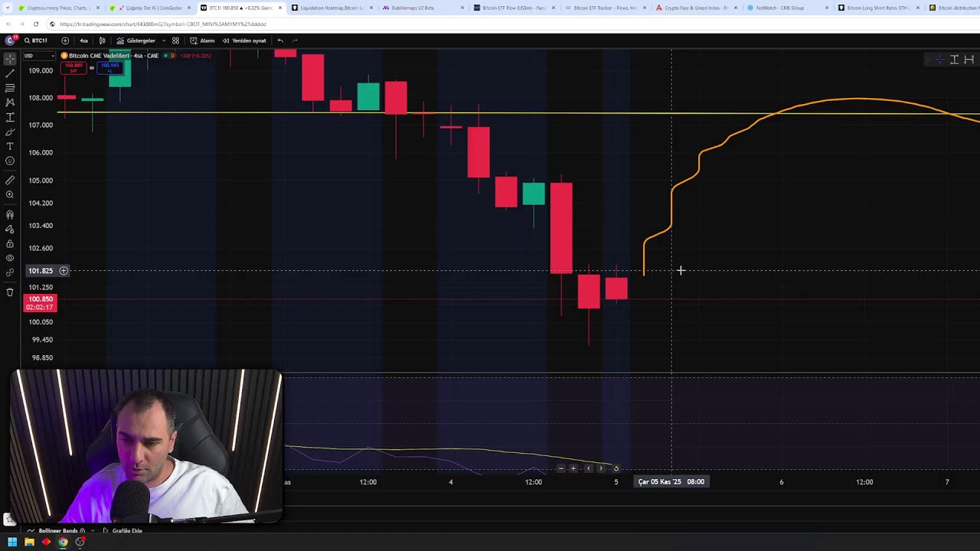Click the chart reset view control
Screen dimensions: 980x551
pyautogui.click(x=616, y=468)
